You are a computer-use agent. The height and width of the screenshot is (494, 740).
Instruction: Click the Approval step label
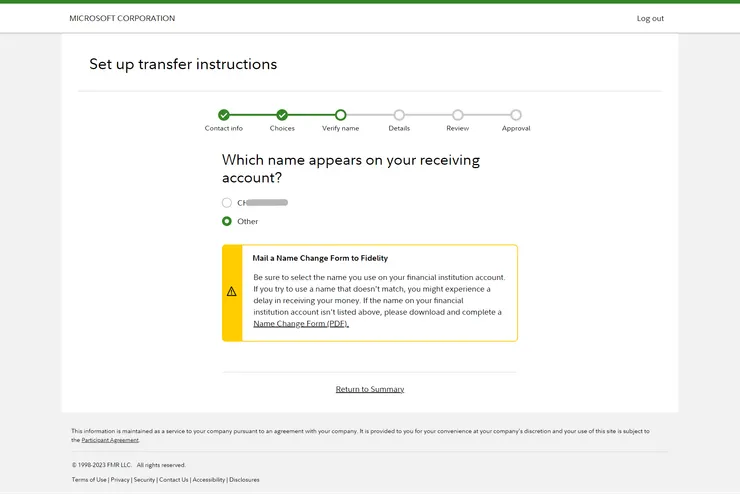(516, 128)
